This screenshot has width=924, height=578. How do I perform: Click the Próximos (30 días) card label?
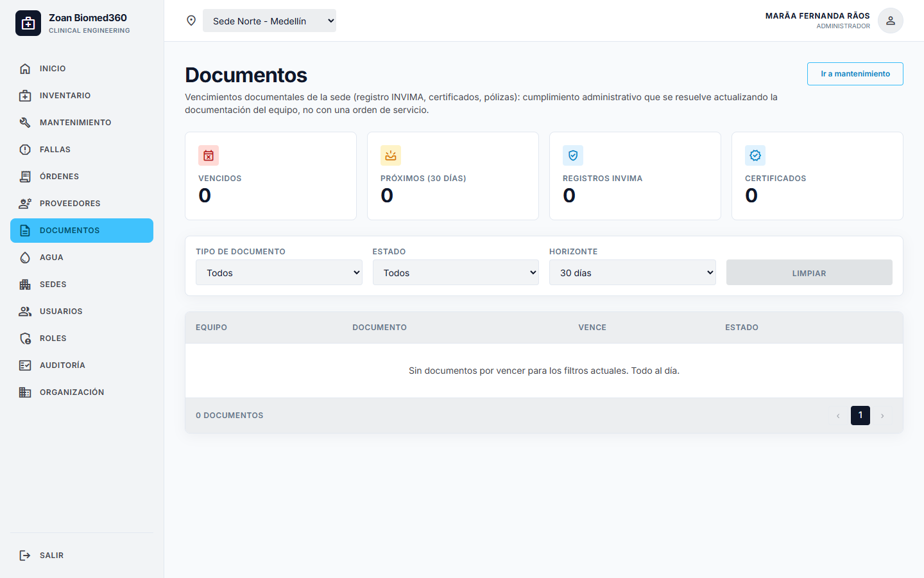[423, 179]
